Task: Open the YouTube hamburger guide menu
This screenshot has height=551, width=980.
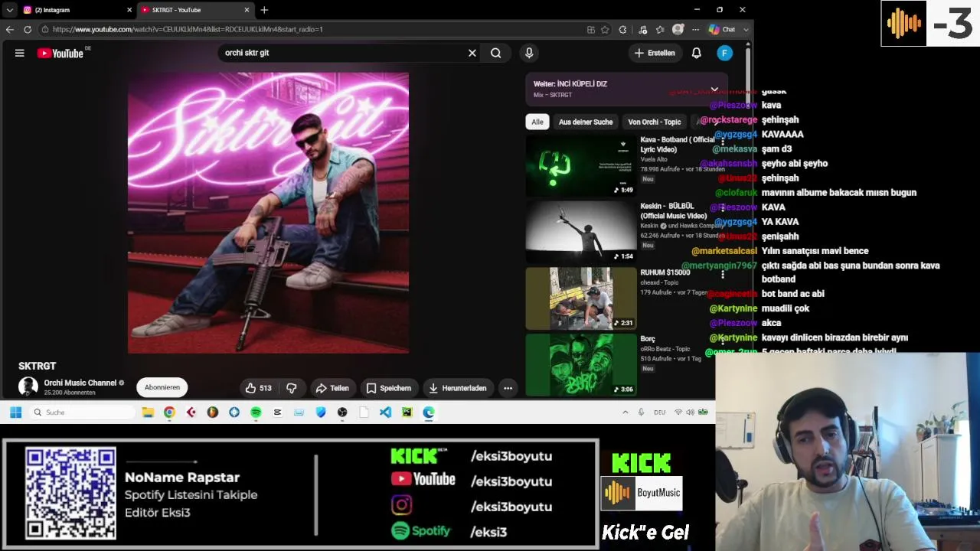Action: [x=20, y=53]
